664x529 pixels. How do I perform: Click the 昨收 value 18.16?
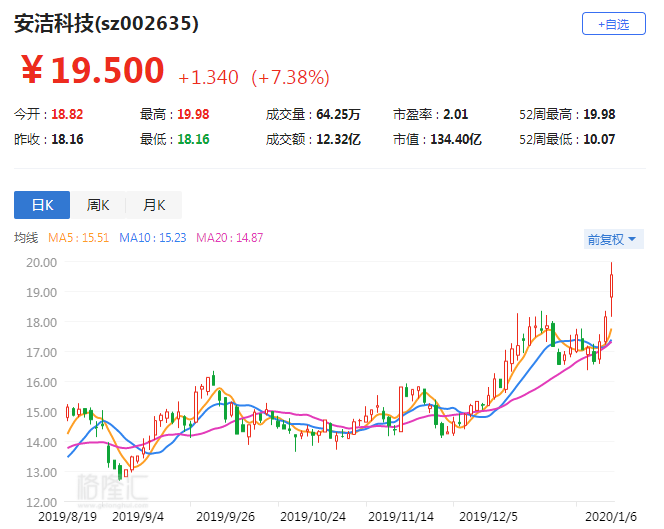67,139
